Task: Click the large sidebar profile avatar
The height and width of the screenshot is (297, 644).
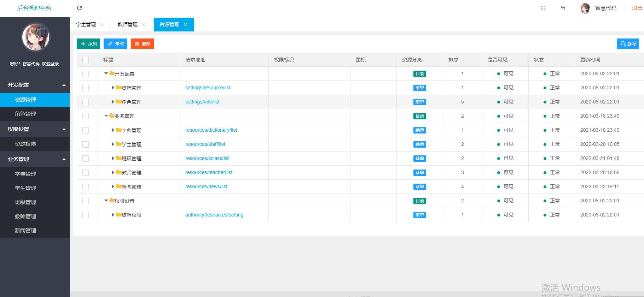Action: pyautogui.click(x=36, y=37)
